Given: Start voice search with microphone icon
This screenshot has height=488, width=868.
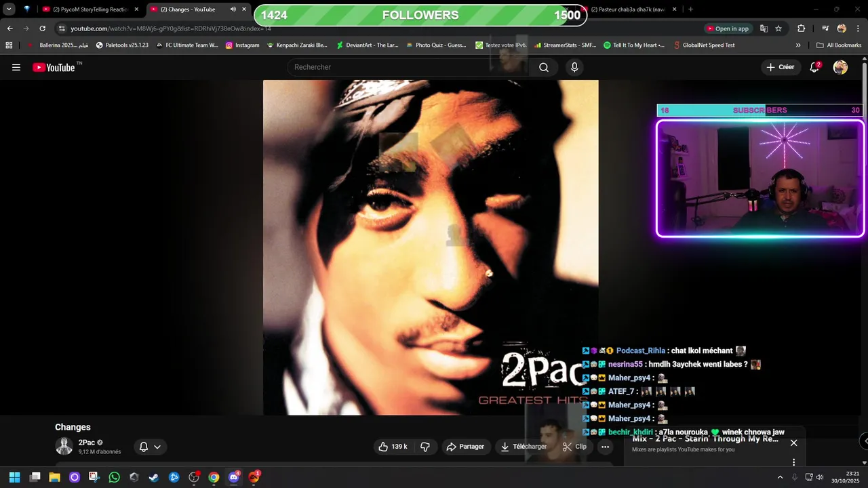Looking at the screenshot, I should pos(574,67).
